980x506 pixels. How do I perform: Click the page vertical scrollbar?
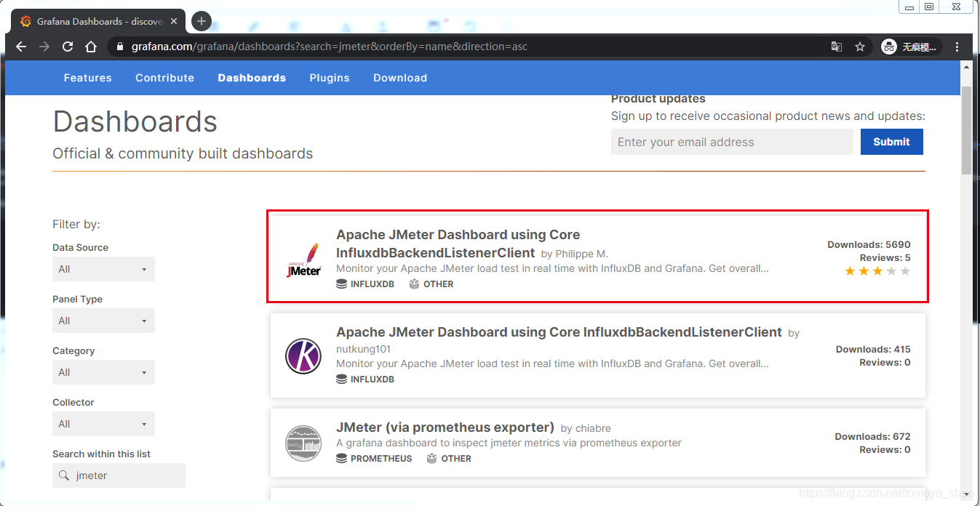click(966, 131)
